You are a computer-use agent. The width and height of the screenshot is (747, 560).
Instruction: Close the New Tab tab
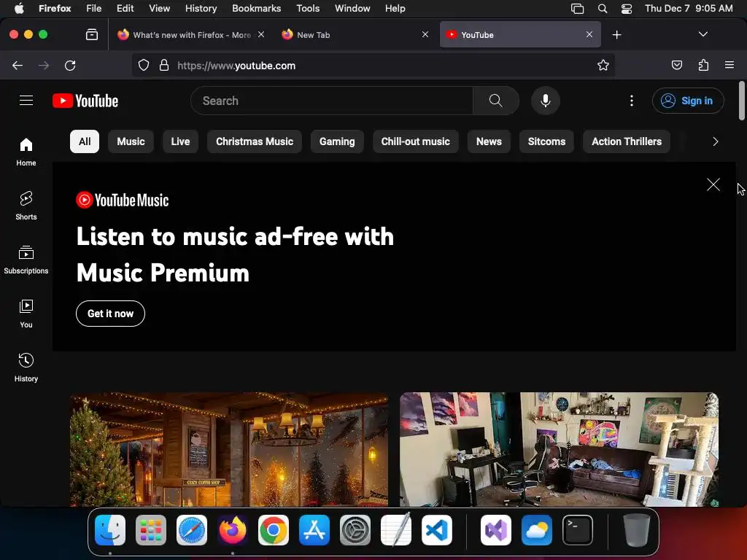(425, 34)
